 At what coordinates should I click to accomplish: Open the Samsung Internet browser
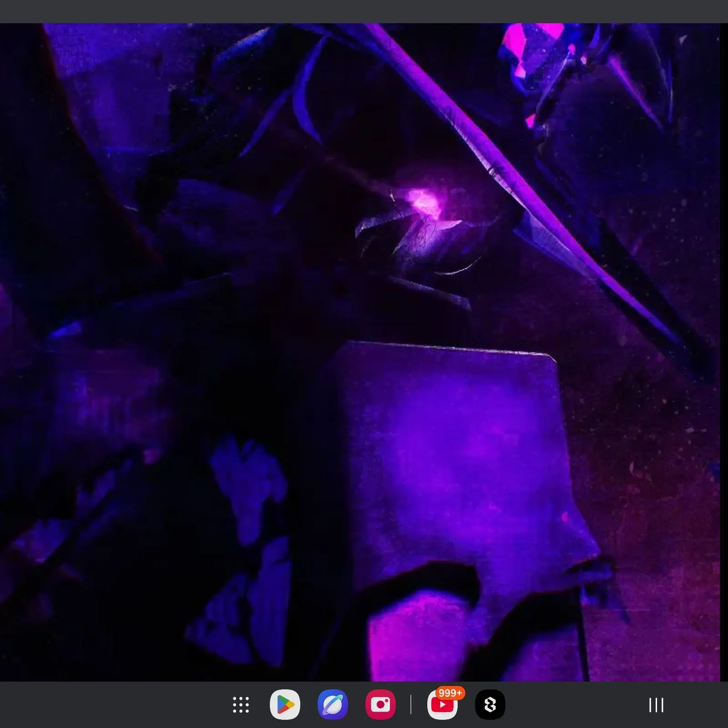click(x=333, y=705)
